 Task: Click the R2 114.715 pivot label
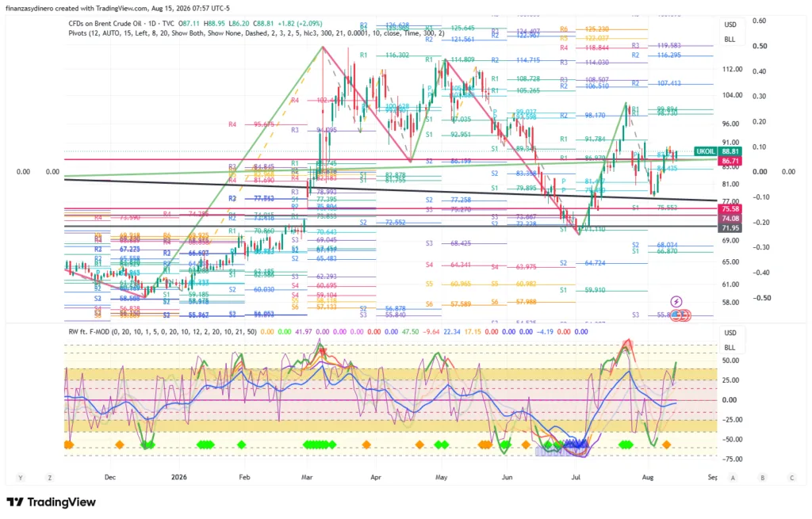point(515,60)
